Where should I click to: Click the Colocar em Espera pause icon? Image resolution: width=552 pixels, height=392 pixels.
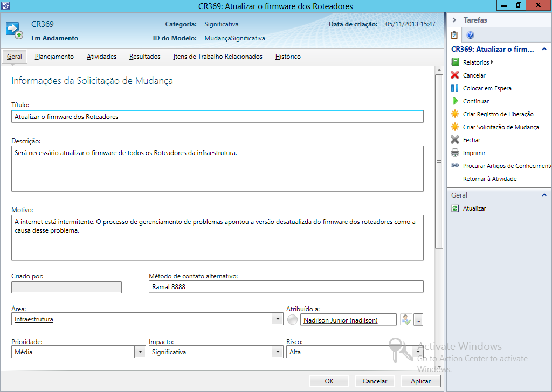coord(455,88)
